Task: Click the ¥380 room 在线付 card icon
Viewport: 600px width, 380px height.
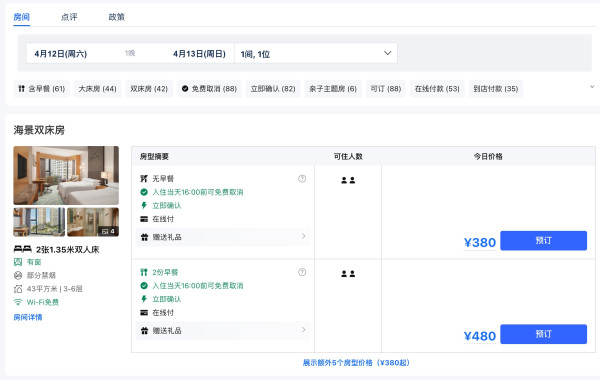Action: point(144,219)
